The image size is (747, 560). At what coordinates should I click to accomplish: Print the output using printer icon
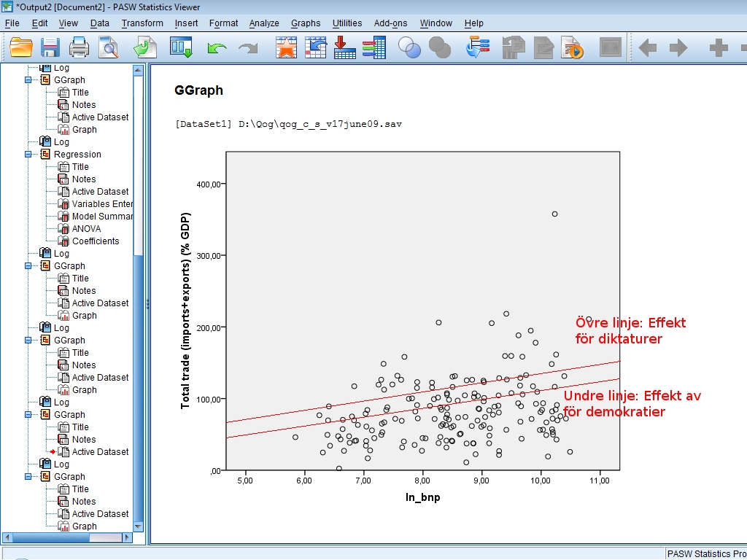coord(79,48)
